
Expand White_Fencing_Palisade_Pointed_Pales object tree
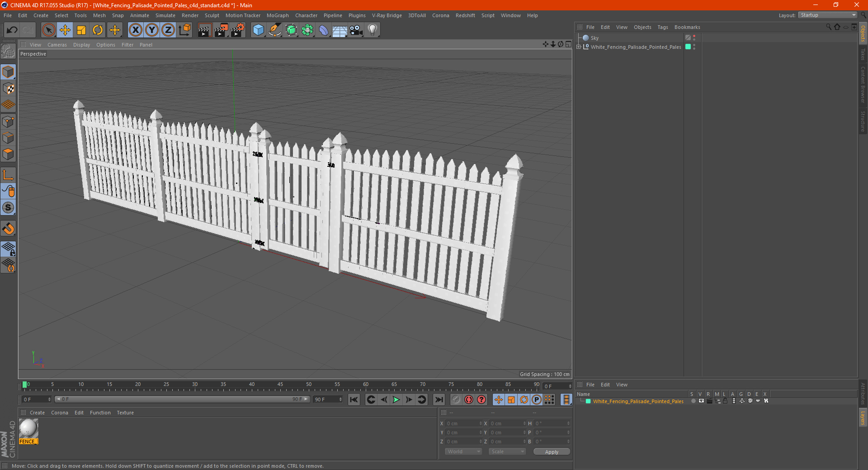[x=579, y=47]
